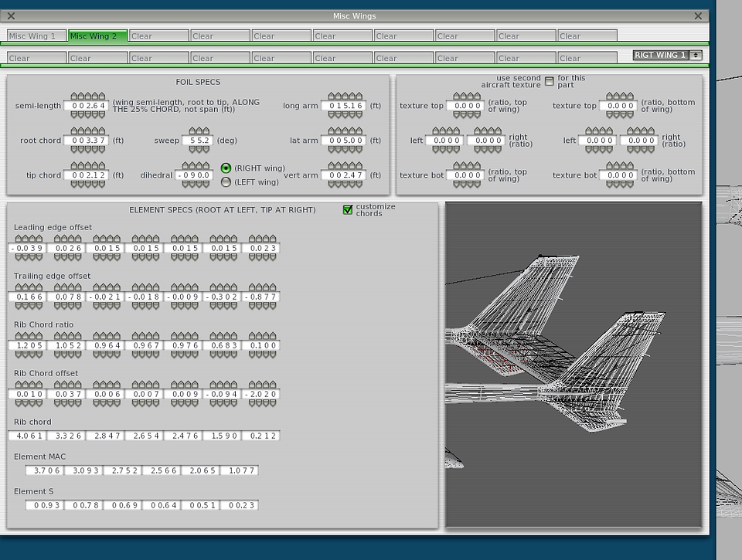Switch to the Misc Wing 1 tab
The image size is (742, 560).
(36, 36)
